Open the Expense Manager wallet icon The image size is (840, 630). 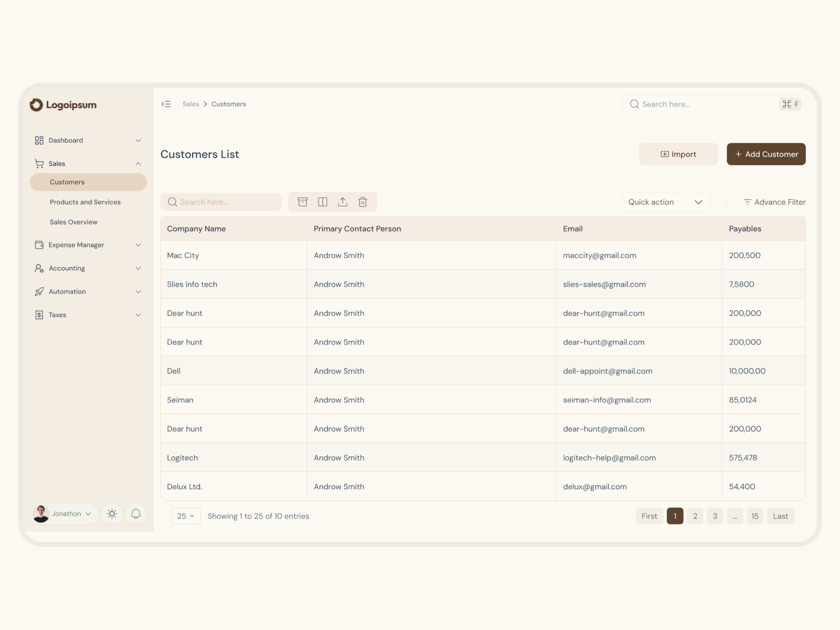point(39,245)
